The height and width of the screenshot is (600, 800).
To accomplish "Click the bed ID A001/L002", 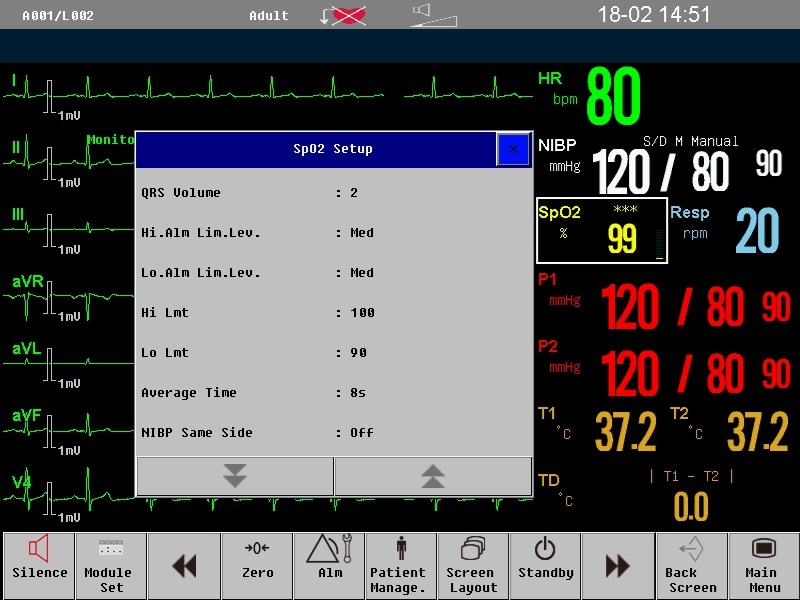I will coord(58,16).
